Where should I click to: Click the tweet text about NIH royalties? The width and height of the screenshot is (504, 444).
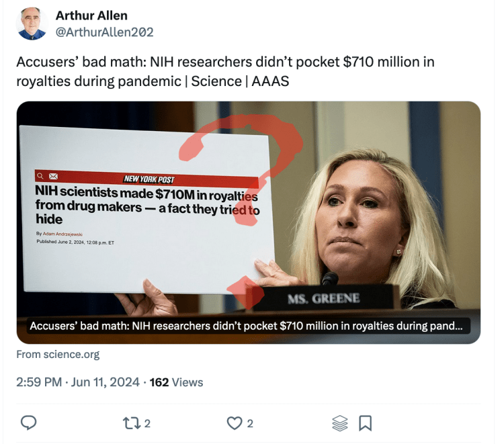(225, 71)
